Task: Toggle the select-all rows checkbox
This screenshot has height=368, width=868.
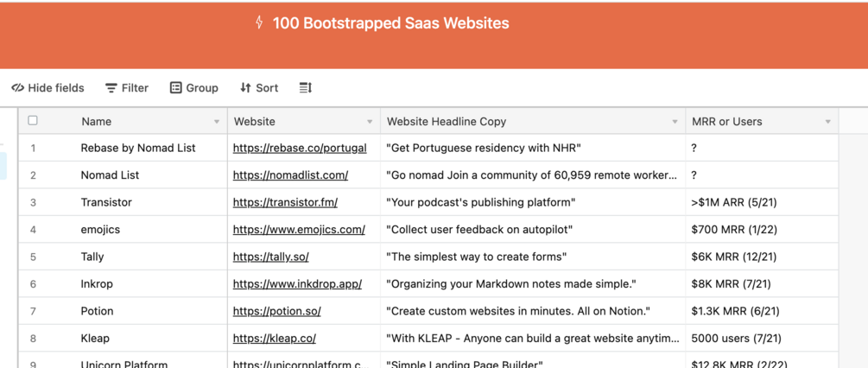Action: [x=33, y=121]
